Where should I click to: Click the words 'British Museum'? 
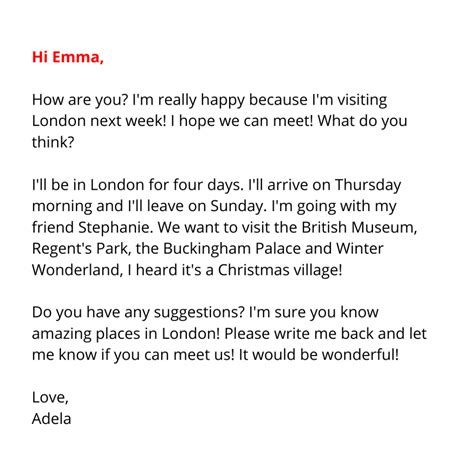click(x=359, y=227)
